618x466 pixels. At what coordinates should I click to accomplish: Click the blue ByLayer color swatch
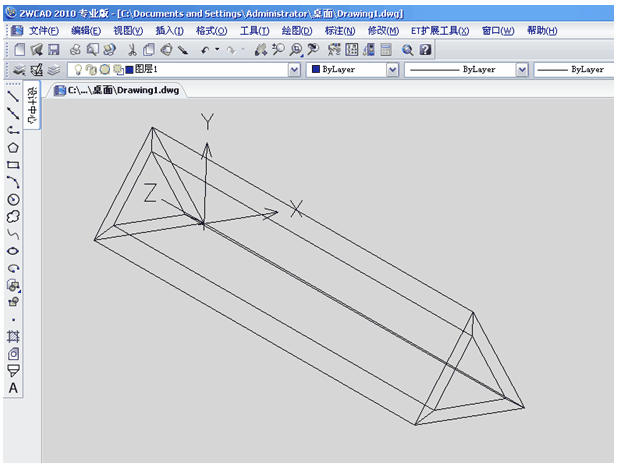pos(315,70)
